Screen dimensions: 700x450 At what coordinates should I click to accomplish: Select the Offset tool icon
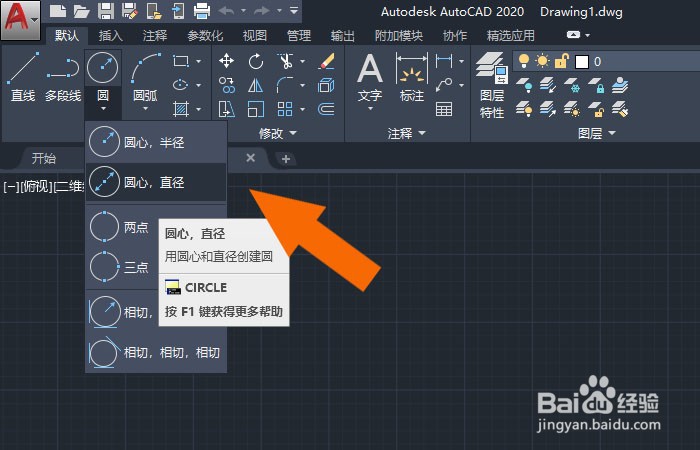[x=326, y=109]
